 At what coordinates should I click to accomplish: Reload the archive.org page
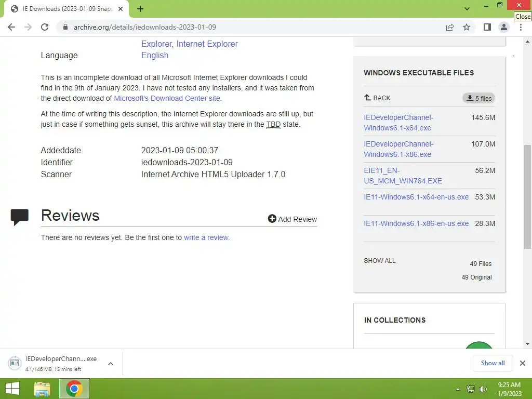click(45, 27)
